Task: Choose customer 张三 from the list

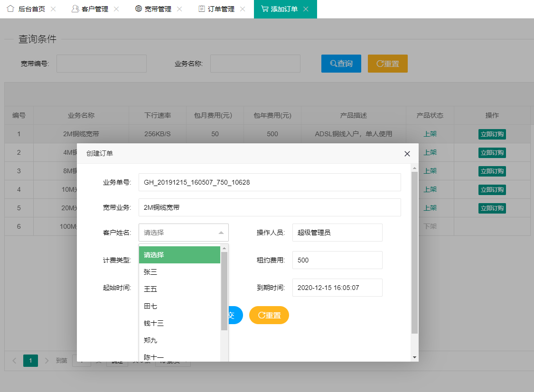Action: coord(179,272)
